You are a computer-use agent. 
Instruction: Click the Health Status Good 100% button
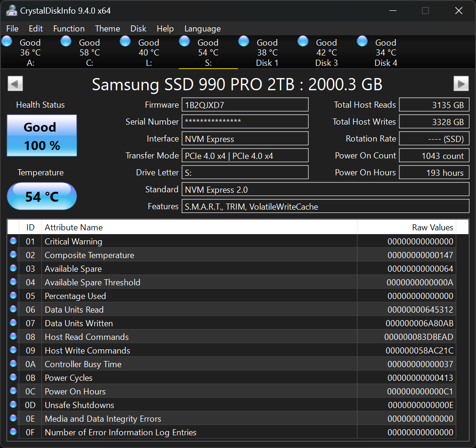pos(41,136)
